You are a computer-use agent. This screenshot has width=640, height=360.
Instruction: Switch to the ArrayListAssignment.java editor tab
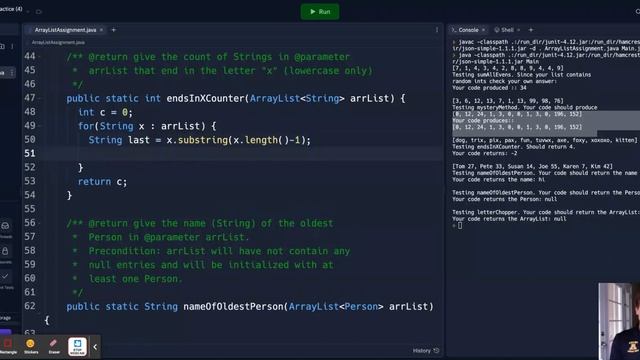pyautogui.click(x=65, y=30)
